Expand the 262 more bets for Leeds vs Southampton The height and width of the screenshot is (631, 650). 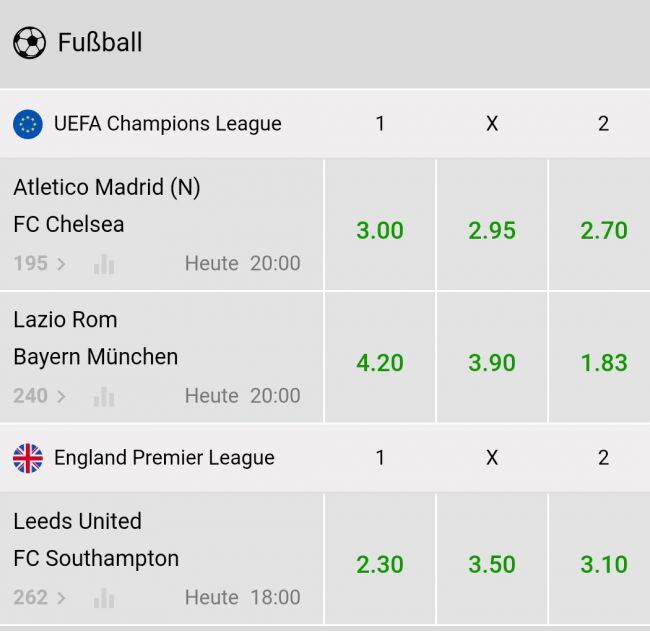(40, 598)
